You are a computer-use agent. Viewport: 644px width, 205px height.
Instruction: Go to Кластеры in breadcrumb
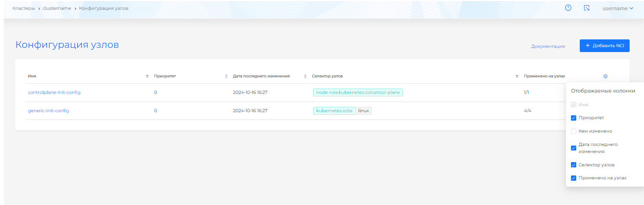click(24, 8)
